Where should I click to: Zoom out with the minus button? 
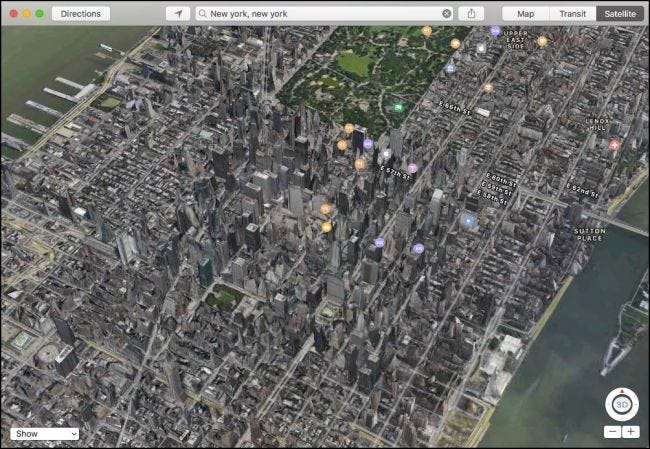point(612,431)
